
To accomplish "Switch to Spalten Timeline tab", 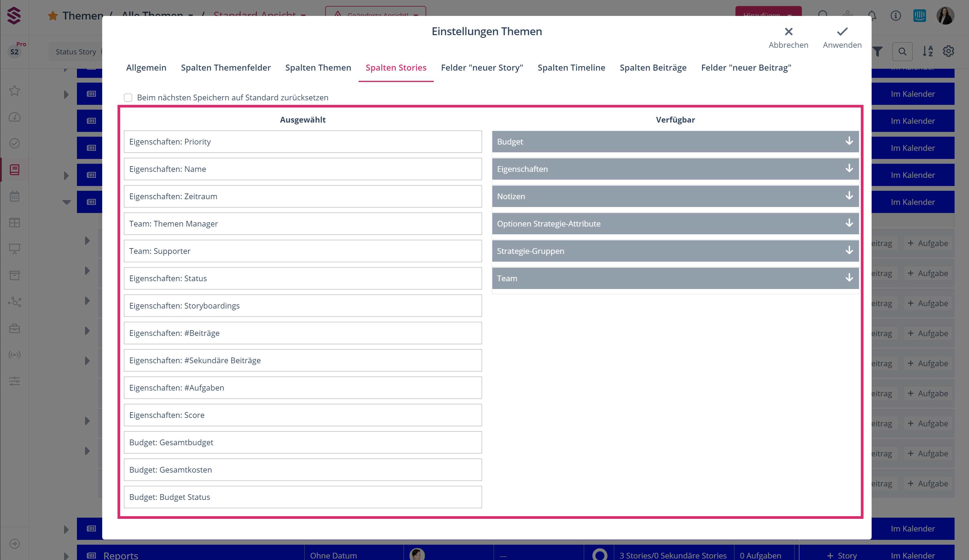I will (571, 68).
